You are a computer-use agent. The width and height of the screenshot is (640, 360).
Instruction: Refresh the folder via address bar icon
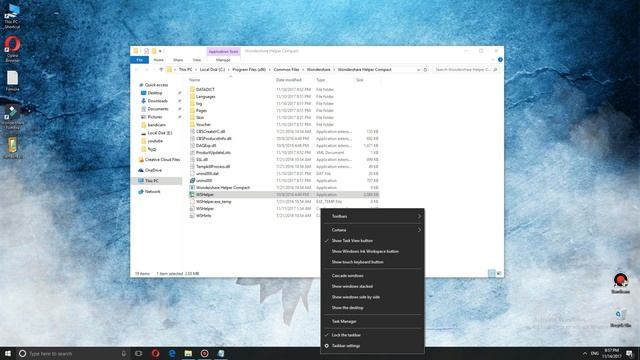(425, 70)
